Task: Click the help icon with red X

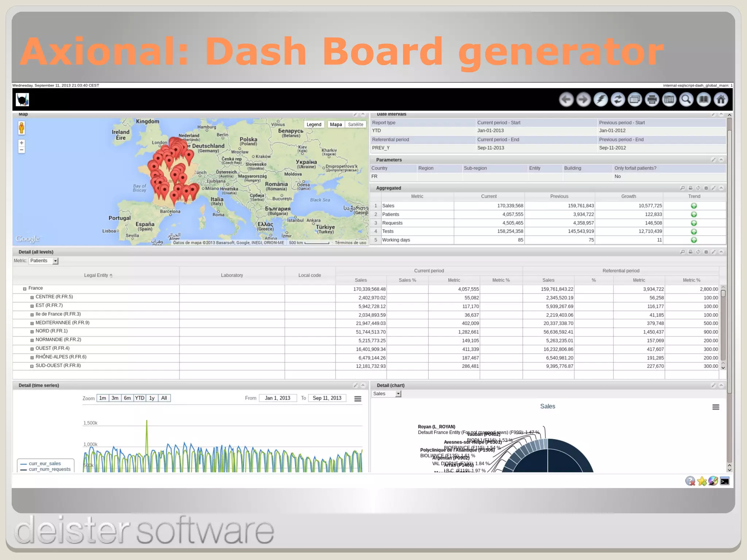Action: tap(690, 481)
